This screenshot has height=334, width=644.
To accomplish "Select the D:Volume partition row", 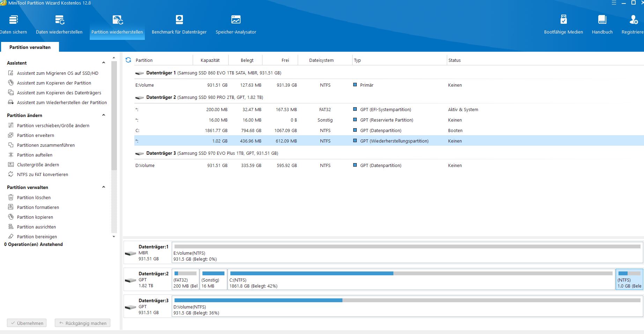I will [x=389, y=165].
